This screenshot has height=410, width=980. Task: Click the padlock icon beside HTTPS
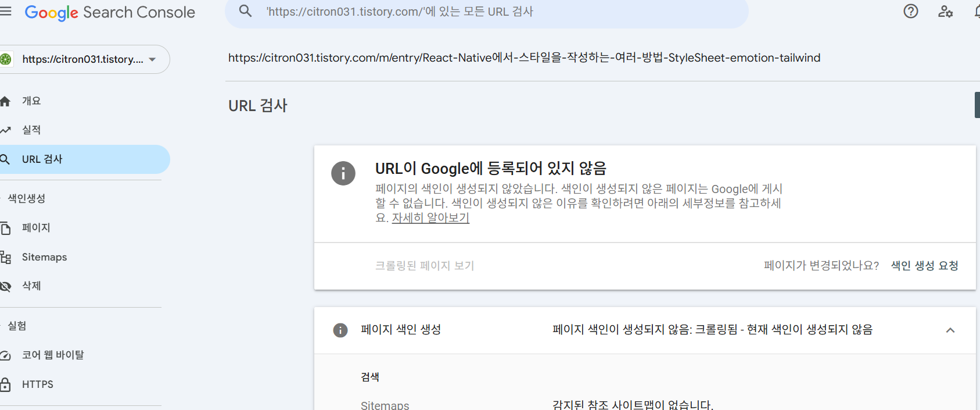click(x=5, y=384)
